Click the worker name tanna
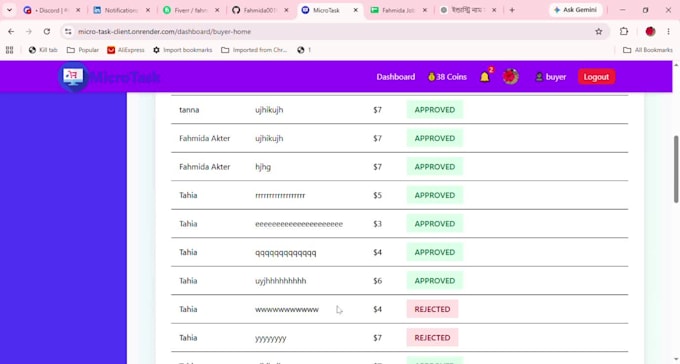The image size is (680, 364). 189,110
